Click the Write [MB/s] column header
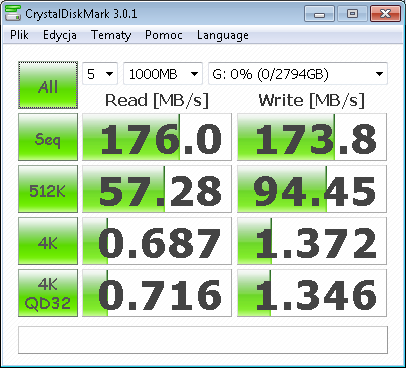The height and width of the screenshot is (368, 406). [x=312, y=100]
